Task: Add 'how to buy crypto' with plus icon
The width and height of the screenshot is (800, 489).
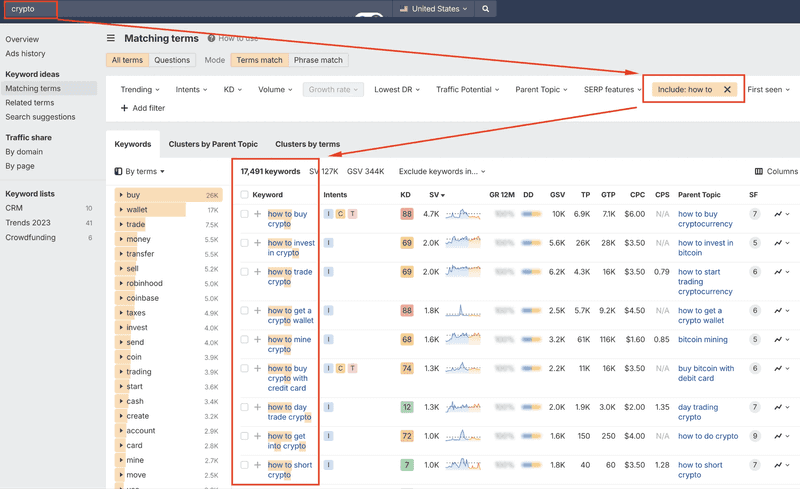Action: [x=258, y=214]
